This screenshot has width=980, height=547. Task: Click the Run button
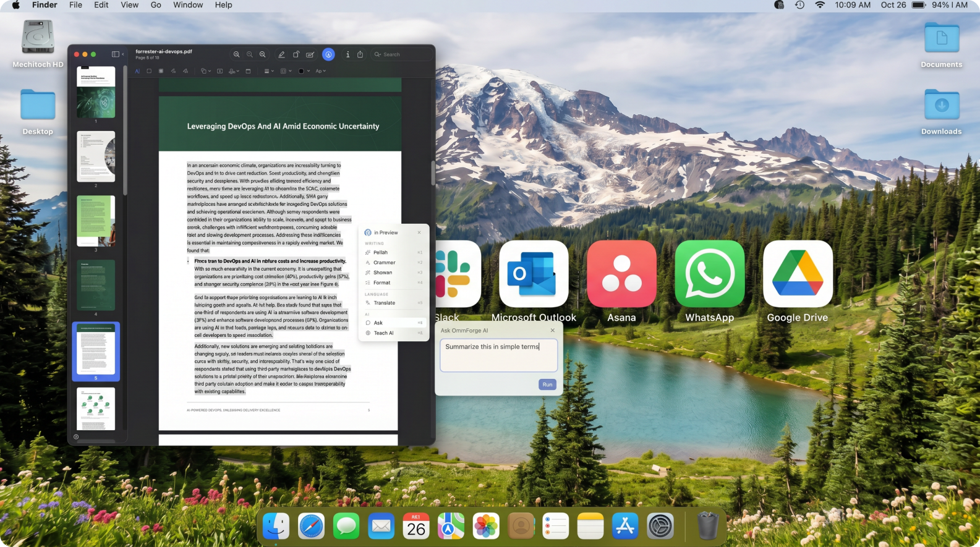click(547, 384)
